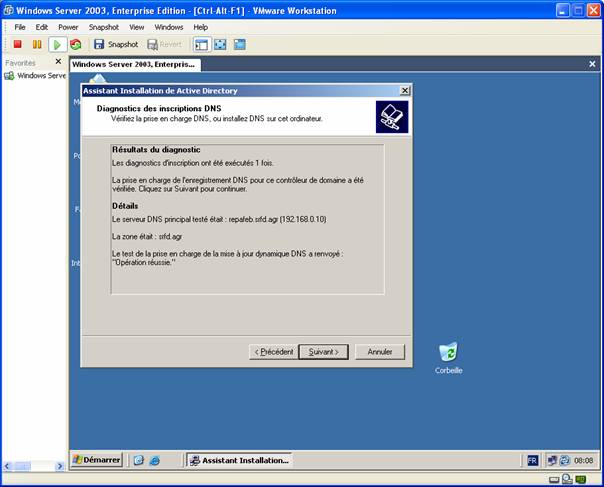This screenshot has width=604, height=487.
Task: Click the Favorites scrollbar right arrow
Action: [60, 466]
